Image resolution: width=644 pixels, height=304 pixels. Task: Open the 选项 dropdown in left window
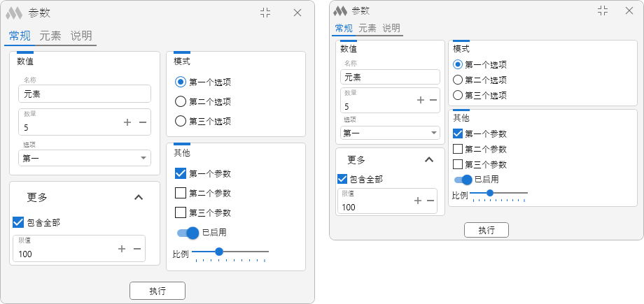(x=85, y=158)
